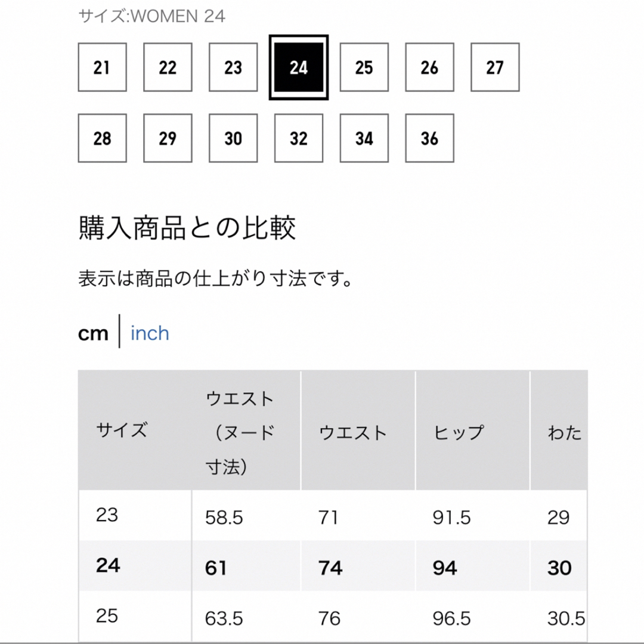This screenshot has height=644, width=644.
Task: Pick the size 23 box
Action: pos(233,67)
